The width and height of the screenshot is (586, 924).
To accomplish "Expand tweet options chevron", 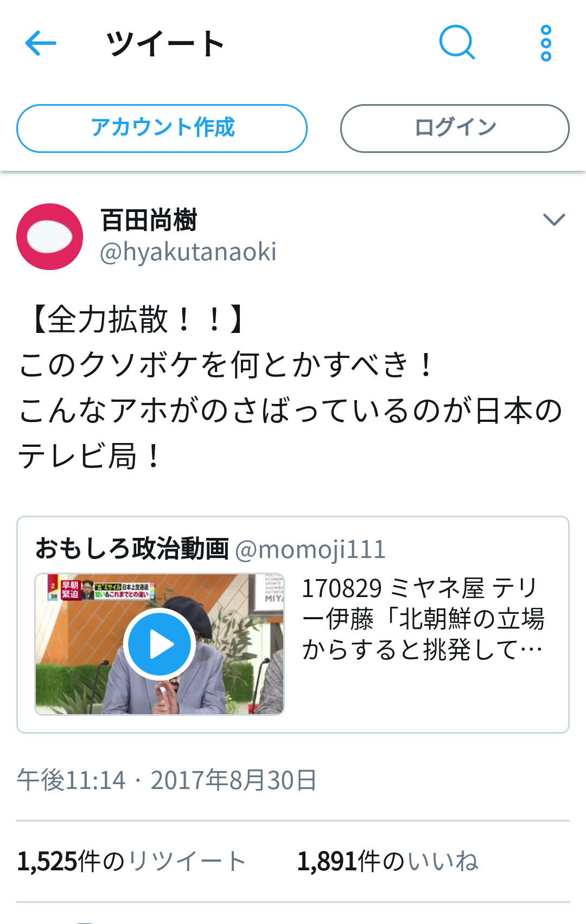I will coord(554,219).
